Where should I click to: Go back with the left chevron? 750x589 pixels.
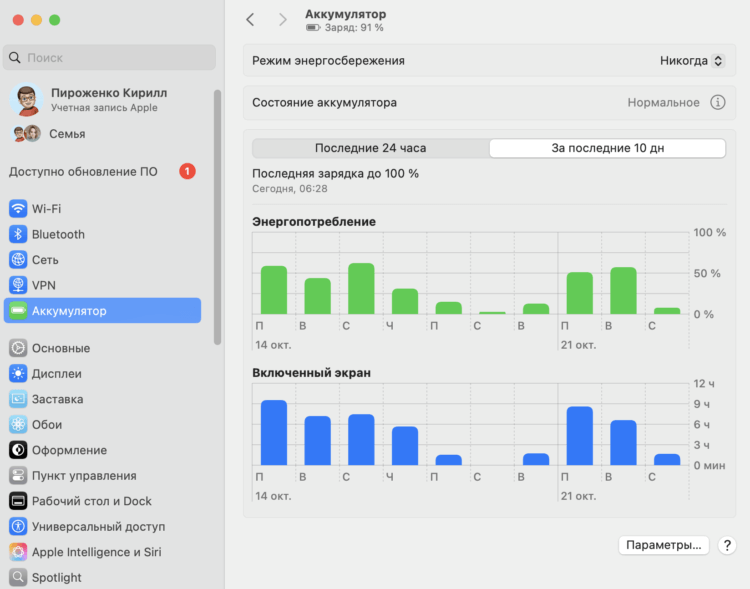(250, 20)
